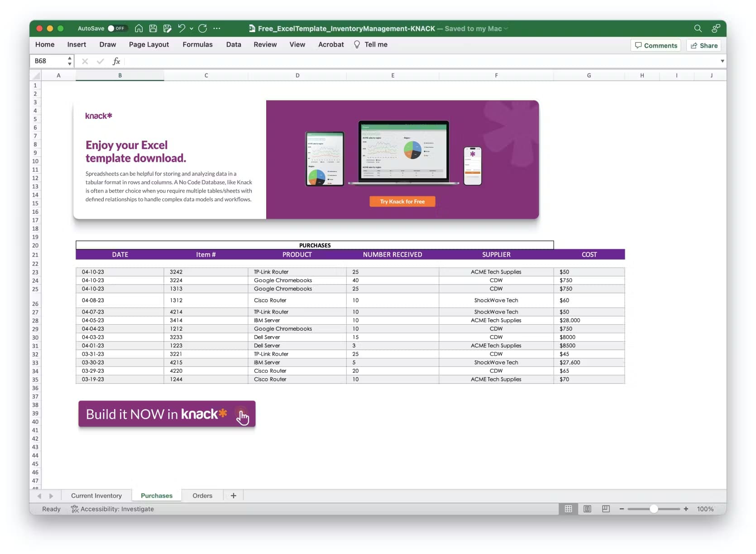756x554 pixels.
Task: Switch to the Current Inventory sheet tab
Action: pyautogui.click(x=96, y=496)
